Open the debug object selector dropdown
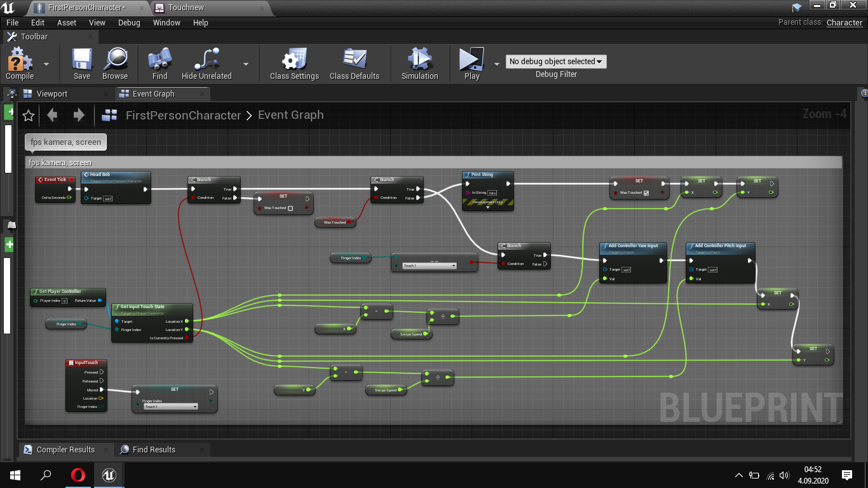Viewport: 868px width, 488px height. 556,62
